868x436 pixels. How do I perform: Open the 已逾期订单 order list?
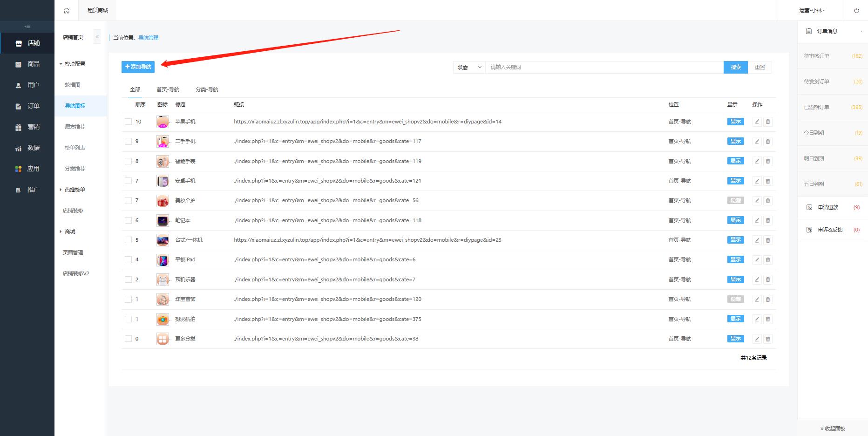833,107
